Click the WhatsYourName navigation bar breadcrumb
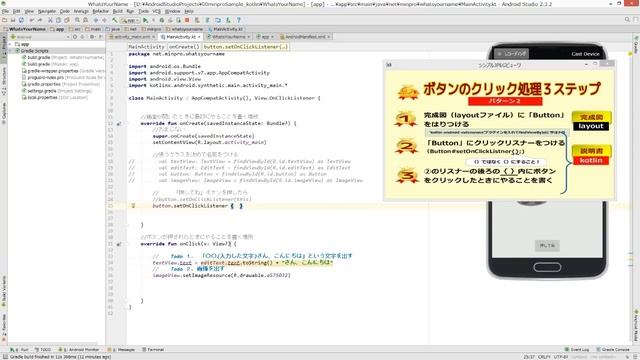This screenshot has width=640, height=360. pos(24,29)
